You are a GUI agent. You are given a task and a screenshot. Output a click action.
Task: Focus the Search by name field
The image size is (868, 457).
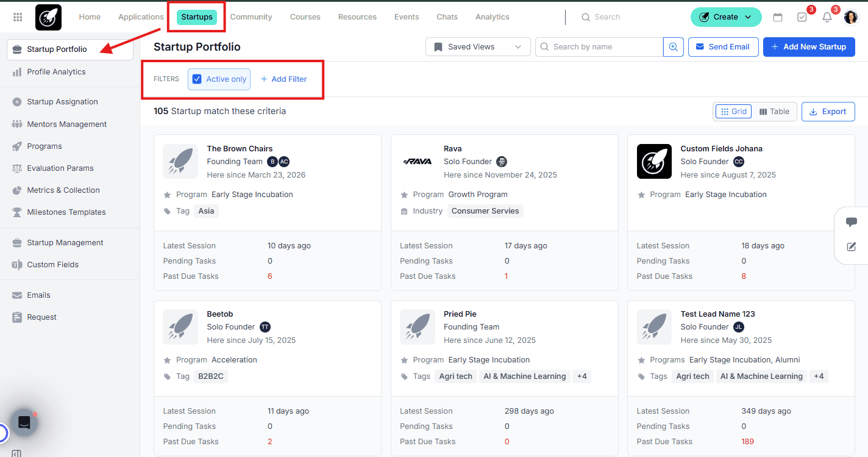click(599, 47)
